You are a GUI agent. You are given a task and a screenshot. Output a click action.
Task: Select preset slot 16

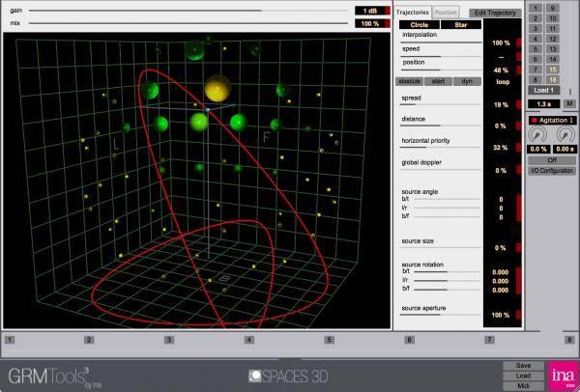click(553, 80)
